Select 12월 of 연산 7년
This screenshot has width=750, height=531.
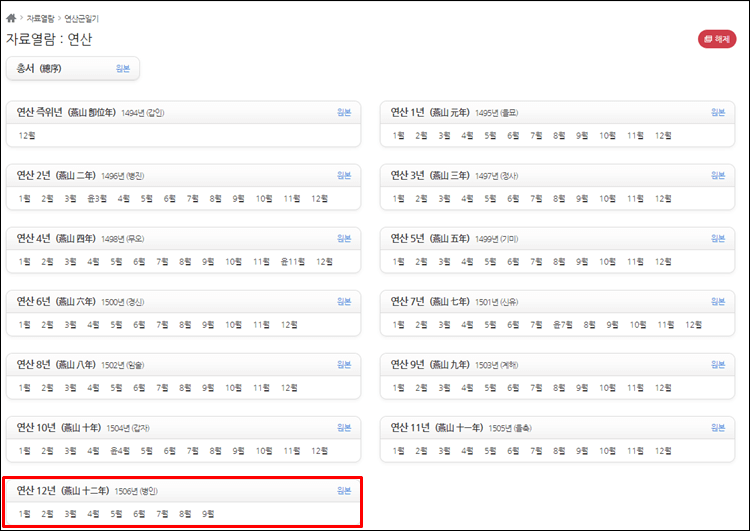point(694,325)
